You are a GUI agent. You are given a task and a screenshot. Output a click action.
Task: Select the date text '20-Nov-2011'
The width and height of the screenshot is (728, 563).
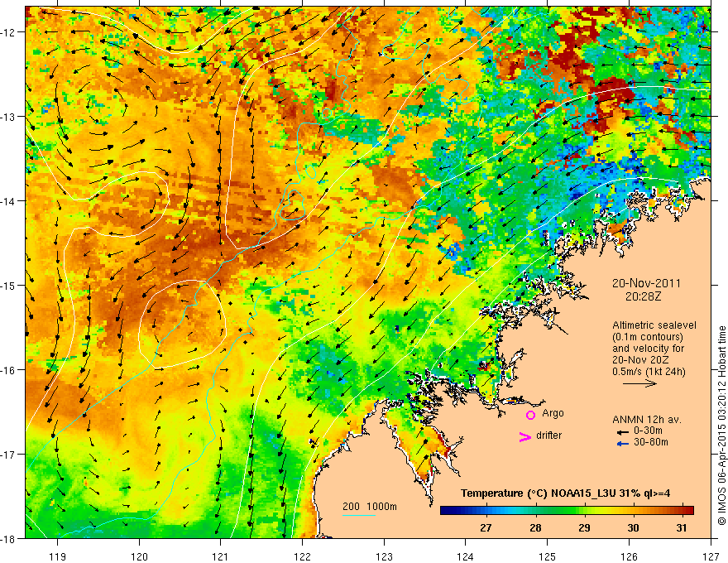coord(646,283)
